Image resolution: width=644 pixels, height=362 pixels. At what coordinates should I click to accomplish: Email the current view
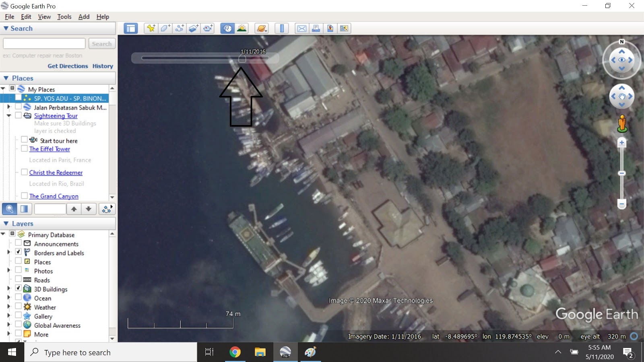[x=301, y=28]
